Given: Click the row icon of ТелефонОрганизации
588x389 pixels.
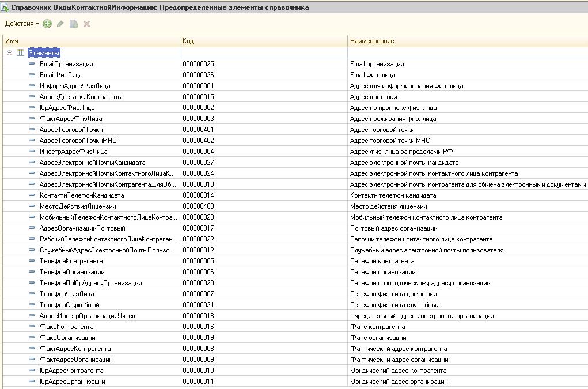Looking at the screenshot, I should pos(32,271).
